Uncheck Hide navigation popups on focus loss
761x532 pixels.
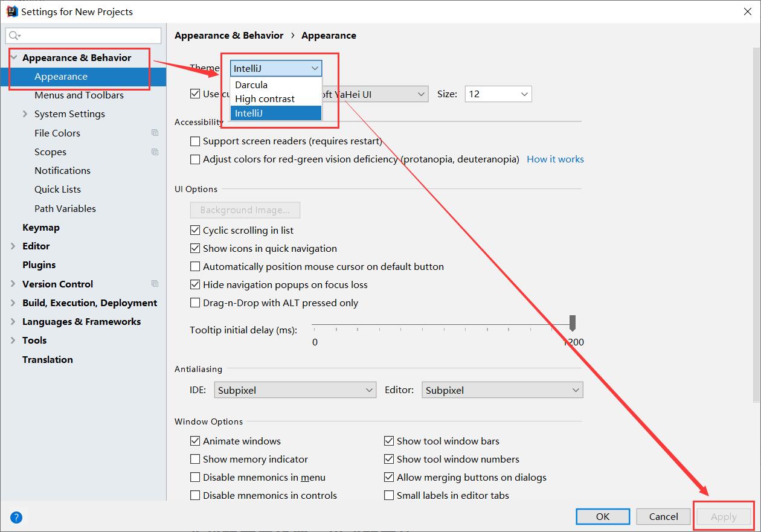pos(194,284)
